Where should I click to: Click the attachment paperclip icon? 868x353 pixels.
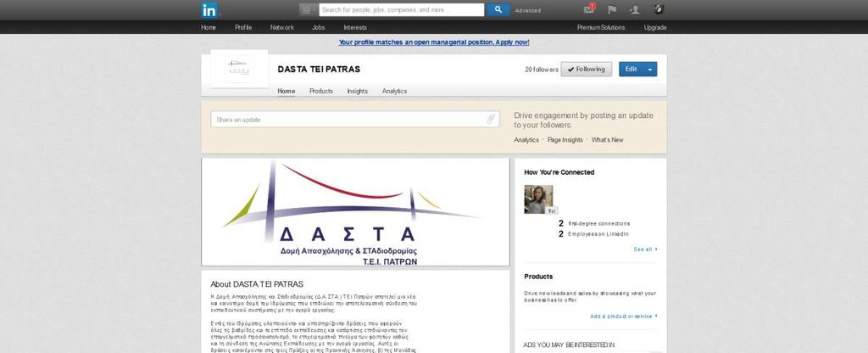(x=491, y=119)
